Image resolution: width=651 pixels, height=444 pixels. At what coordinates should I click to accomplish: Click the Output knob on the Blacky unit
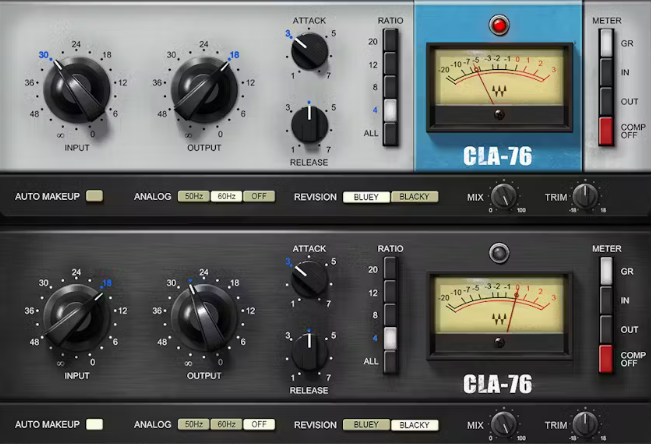[204, 318]
